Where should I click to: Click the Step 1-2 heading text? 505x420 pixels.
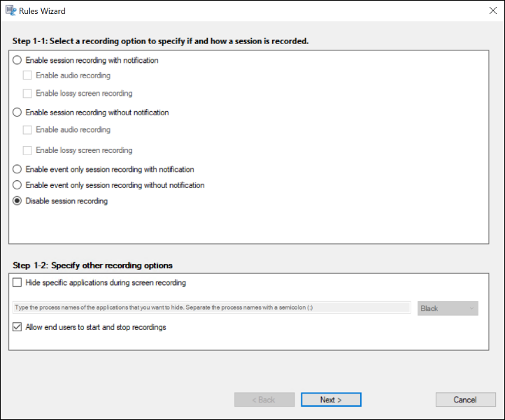click(x=92, y=266)
